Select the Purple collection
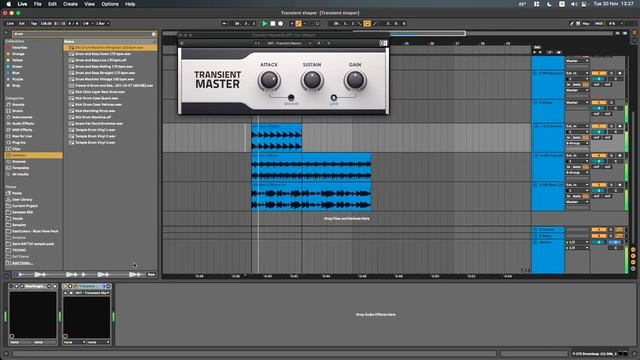Viewport: 640px width, 360px height. coord(18,79)
